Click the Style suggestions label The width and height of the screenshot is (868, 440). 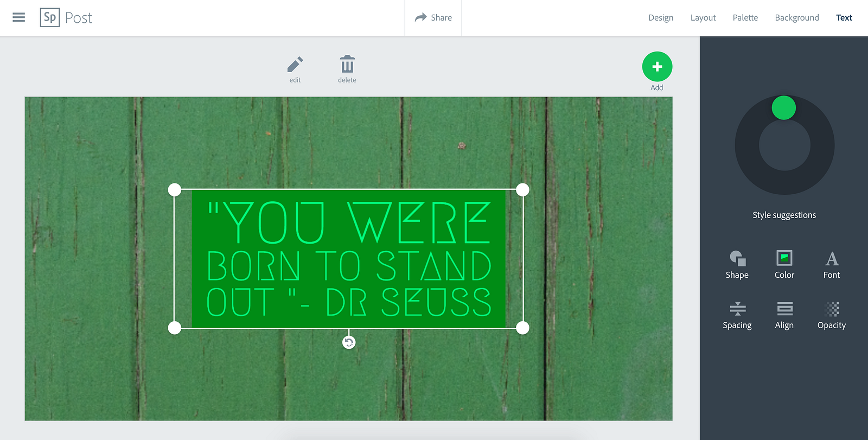coord(784,215)
